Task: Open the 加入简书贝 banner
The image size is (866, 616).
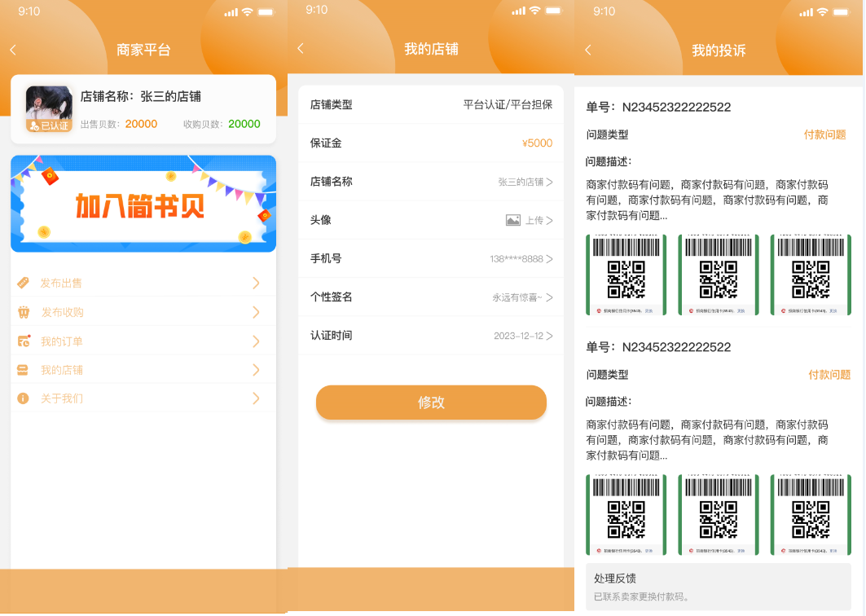Action: (143, 204)
